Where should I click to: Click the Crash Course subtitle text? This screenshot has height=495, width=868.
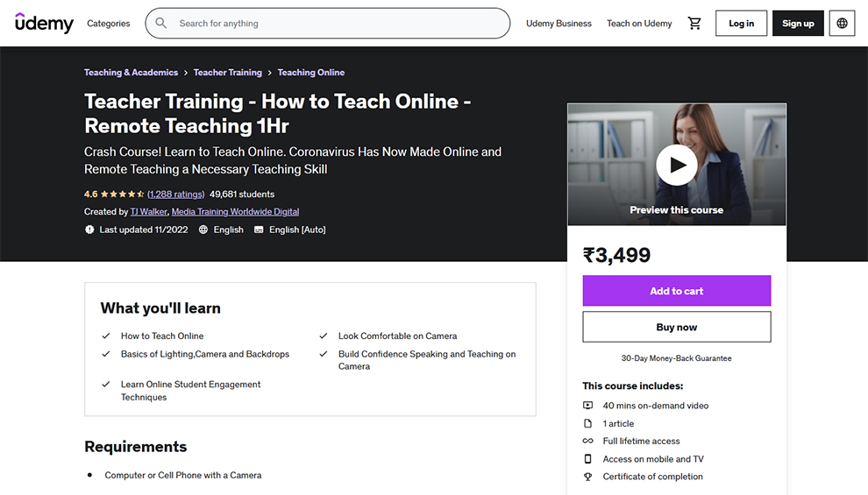click(293, 160)
